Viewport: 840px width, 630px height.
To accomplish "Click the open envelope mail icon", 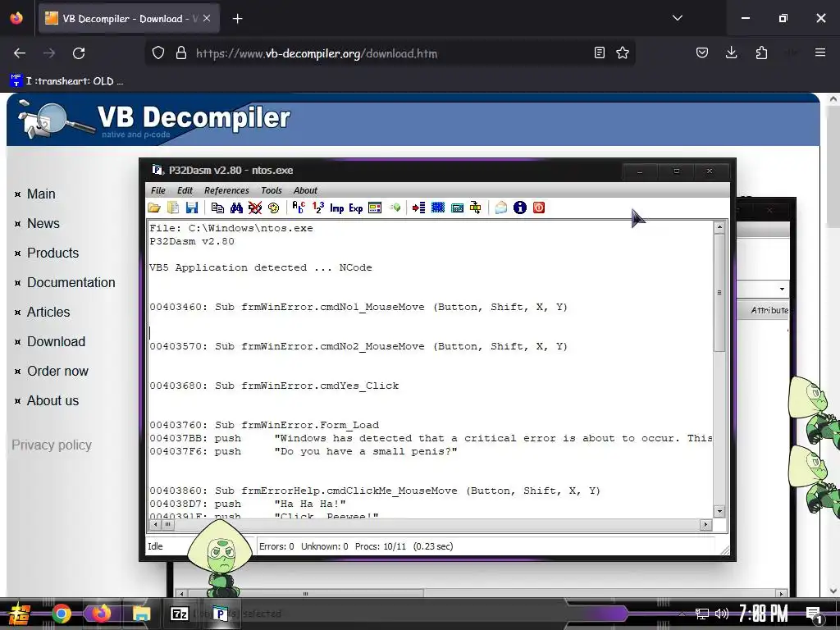I will coord(501,208).
